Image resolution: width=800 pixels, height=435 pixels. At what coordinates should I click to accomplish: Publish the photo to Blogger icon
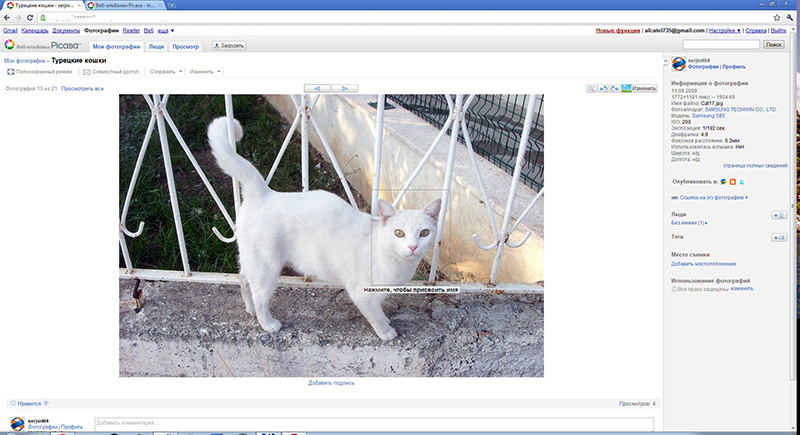(733, 182)
